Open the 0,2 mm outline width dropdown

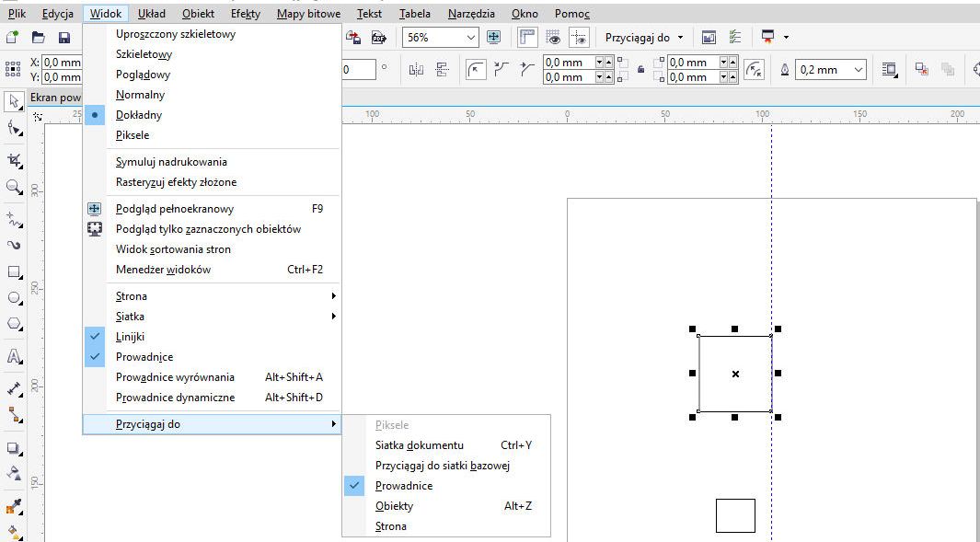[859, 70]
